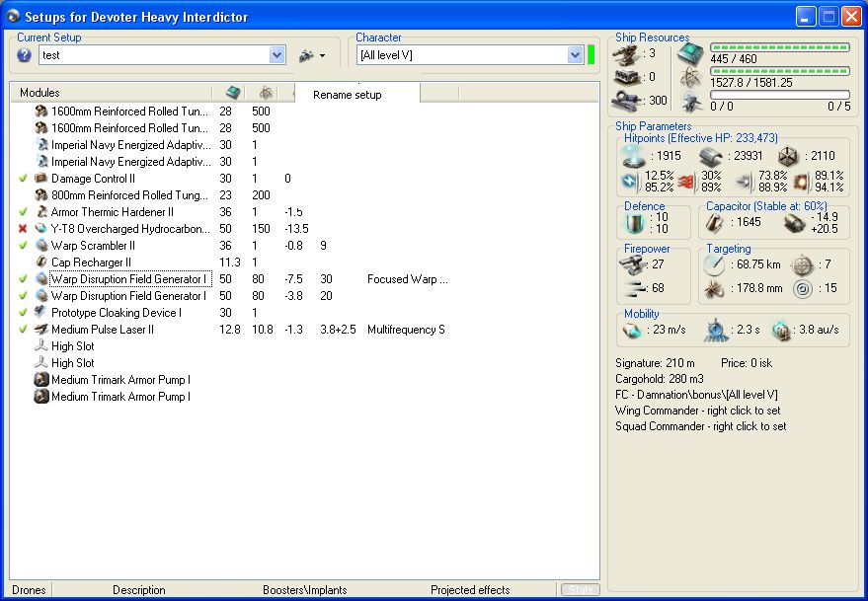Click Squad Commander right click to set

click(701, 426)
